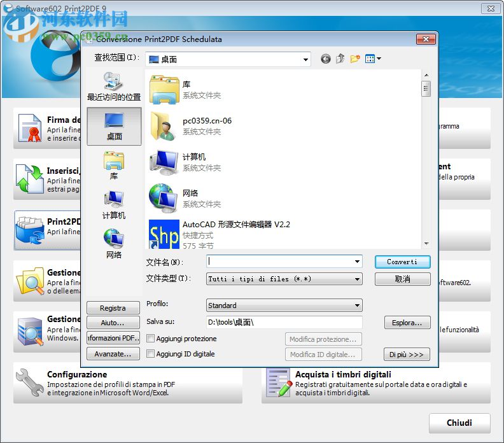Click Acquista i timbri digitali icon
Screen dimensions: 504x443
pyautogui.click(x=279, y=383)
